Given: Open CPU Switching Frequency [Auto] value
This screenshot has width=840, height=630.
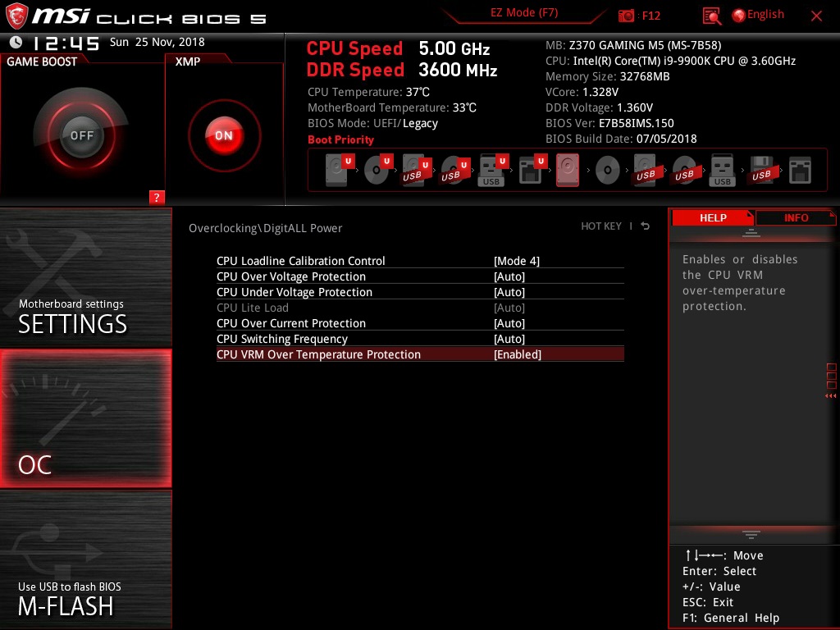Looking at the screenshot, I should pyautogui.click(x=509, y=339).
